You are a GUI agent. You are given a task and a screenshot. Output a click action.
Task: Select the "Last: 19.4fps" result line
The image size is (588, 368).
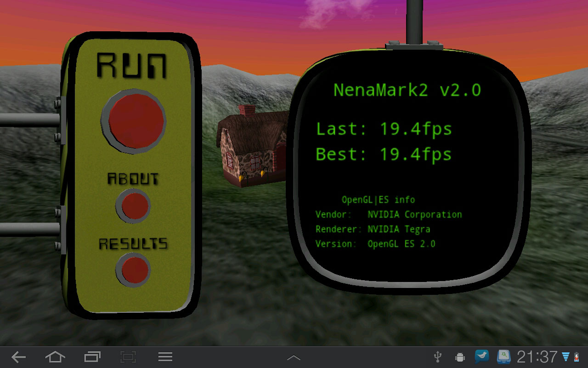(x=384, y=130)
